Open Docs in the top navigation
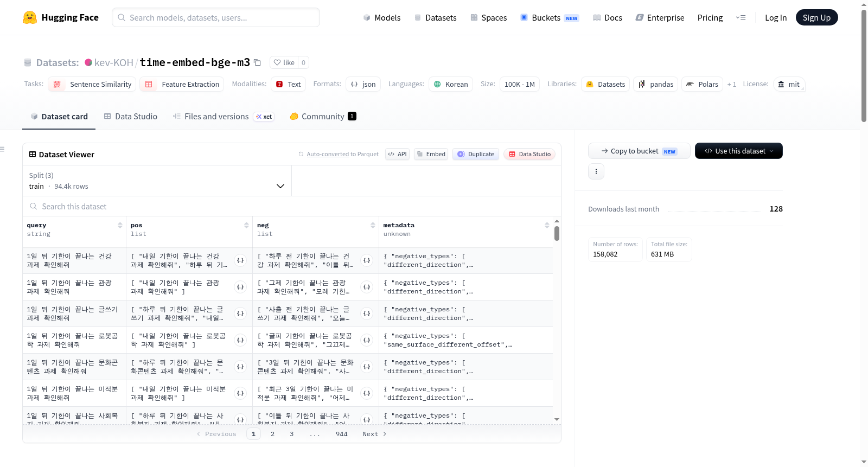This screenshot has width=868, height=467. pyautogui.click(x=607, y=17)
